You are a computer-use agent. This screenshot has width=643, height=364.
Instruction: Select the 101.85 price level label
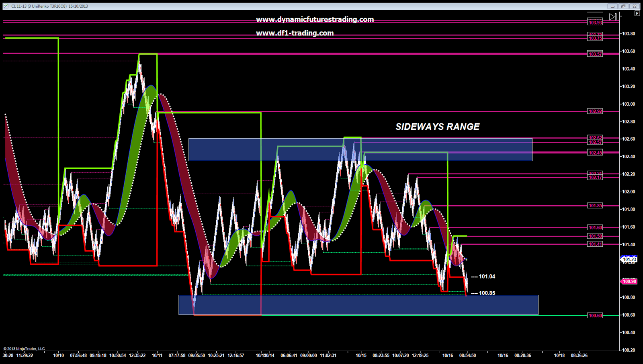(595, 206)
